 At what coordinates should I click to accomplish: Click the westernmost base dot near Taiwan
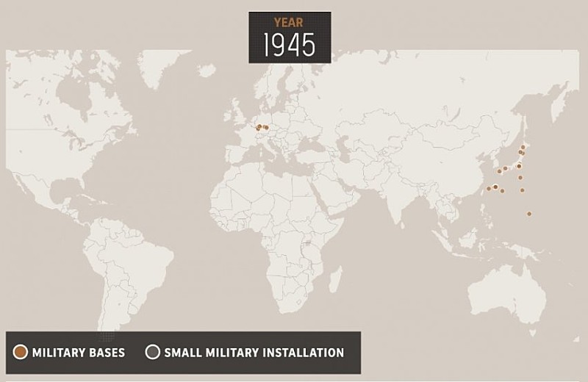(488, 187)
